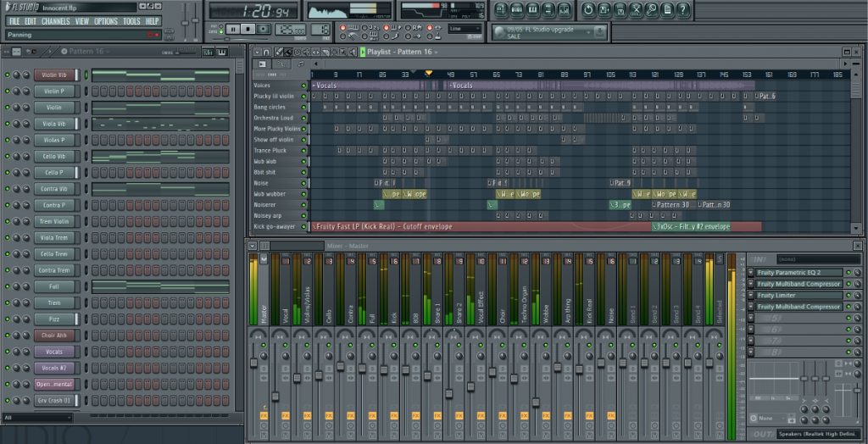Disable Fruity Parametric EQ 2 effect LED
Screen dimensions: 868x444
[849, 272]
